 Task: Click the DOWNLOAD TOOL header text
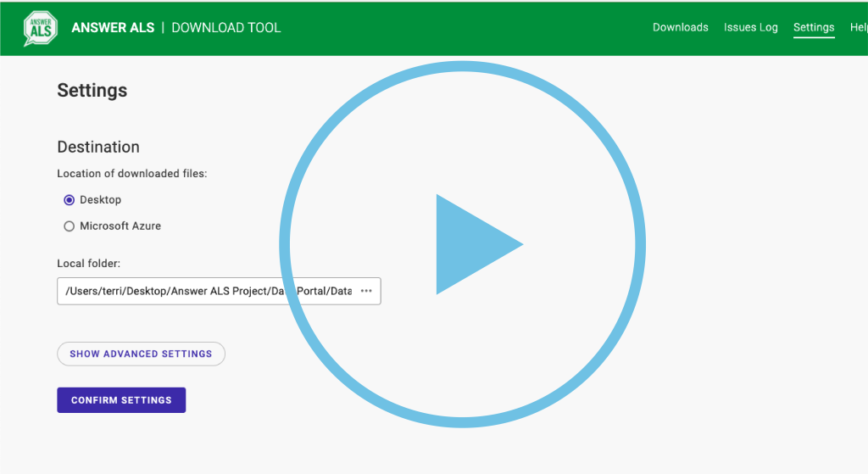click(225, 28)
